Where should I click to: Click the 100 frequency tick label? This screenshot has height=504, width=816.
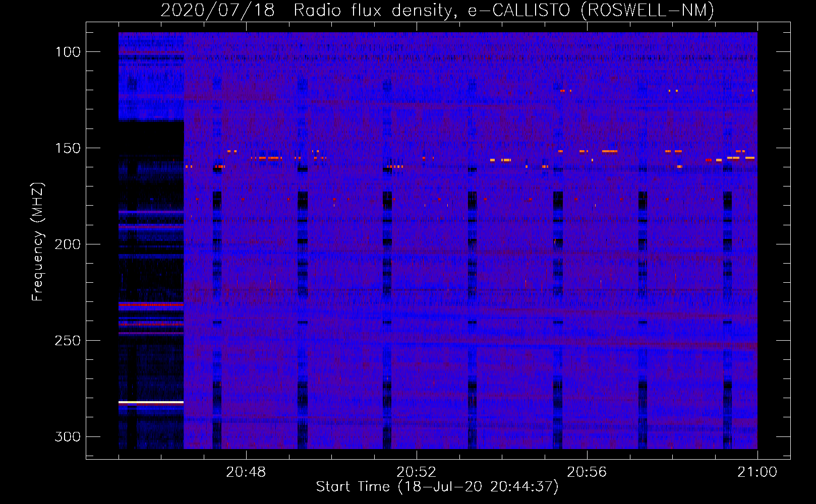click(x=68, y=52)
